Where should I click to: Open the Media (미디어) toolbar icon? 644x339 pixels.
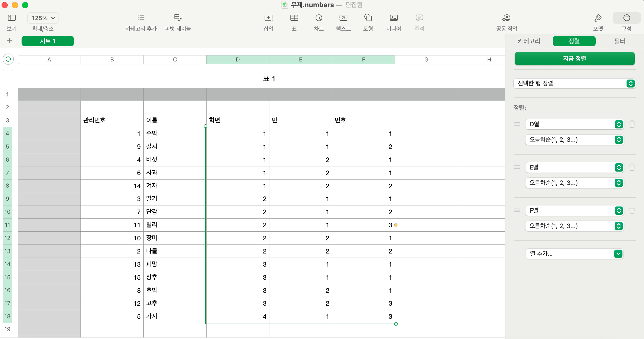(x=394, y=18)
